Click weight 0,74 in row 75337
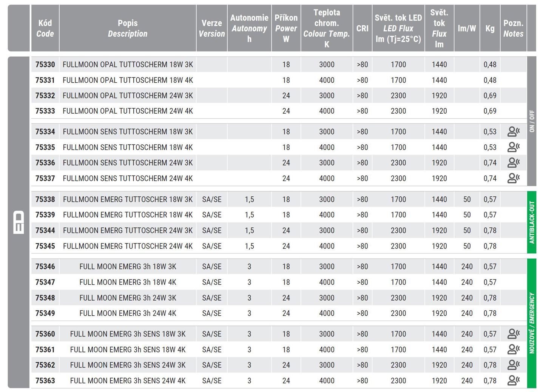 click(x=490, y=178)
